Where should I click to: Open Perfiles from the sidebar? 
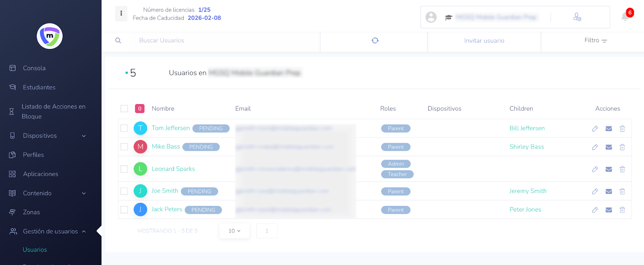pos(33,155)
